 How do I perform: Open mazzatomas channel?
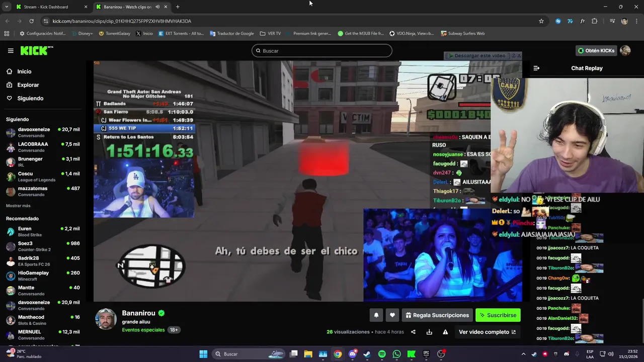pyautogui.click(x=43, y=192)
